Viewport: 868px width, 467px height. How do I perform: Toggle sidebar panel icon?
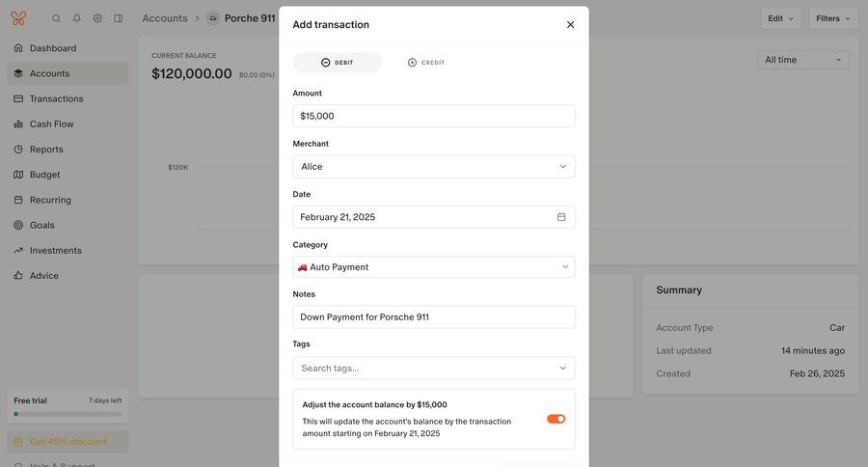coord(119,18)
